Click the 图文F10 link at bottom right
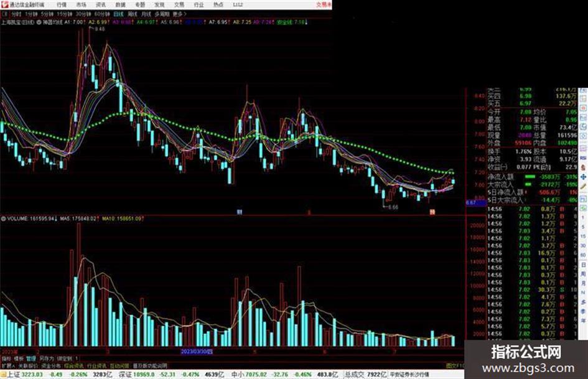Viewport: 588px width, 379px height. coord(455,366)
